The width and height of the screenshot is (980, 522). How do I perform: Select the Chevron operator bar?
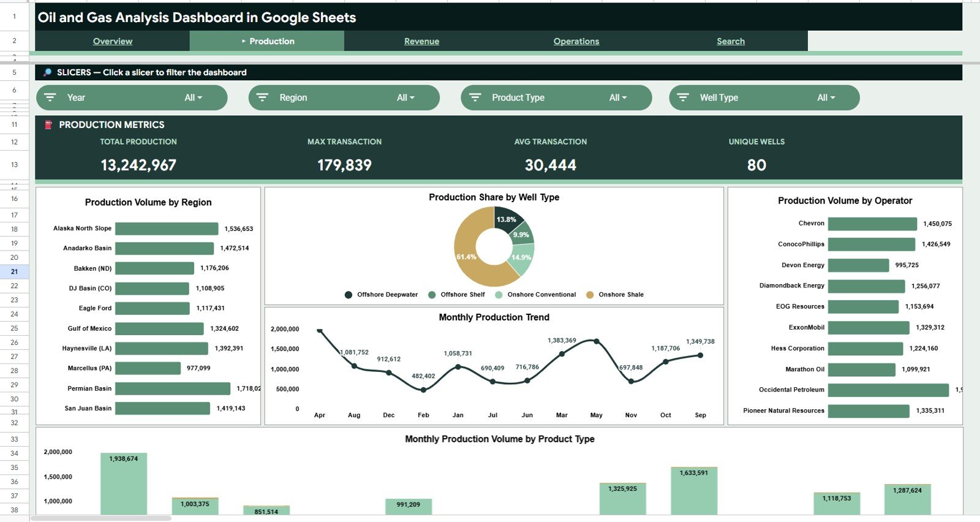[873, 224]
